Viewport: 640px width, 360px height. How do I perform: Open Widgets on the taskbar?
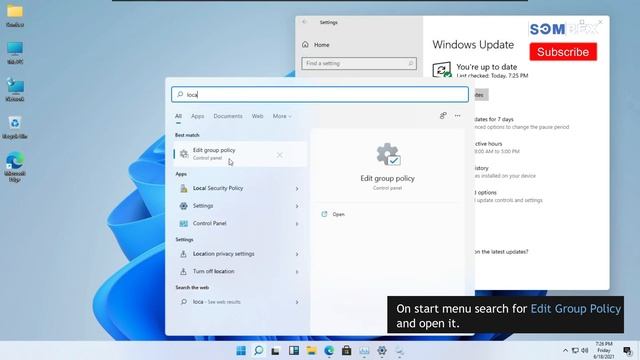[294, 351]
